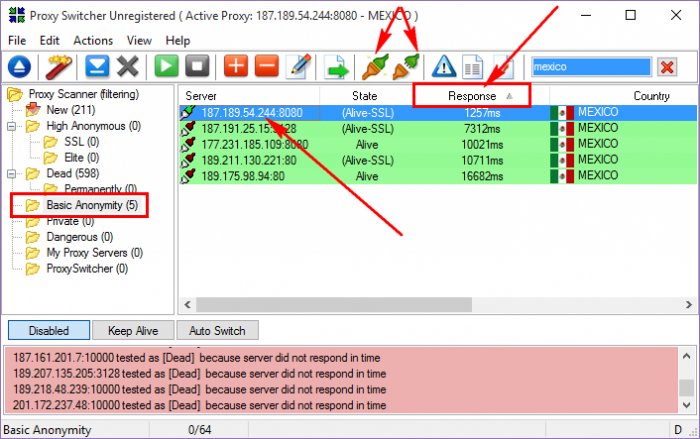Start proxy test with green play icon

tap(166, 67)
